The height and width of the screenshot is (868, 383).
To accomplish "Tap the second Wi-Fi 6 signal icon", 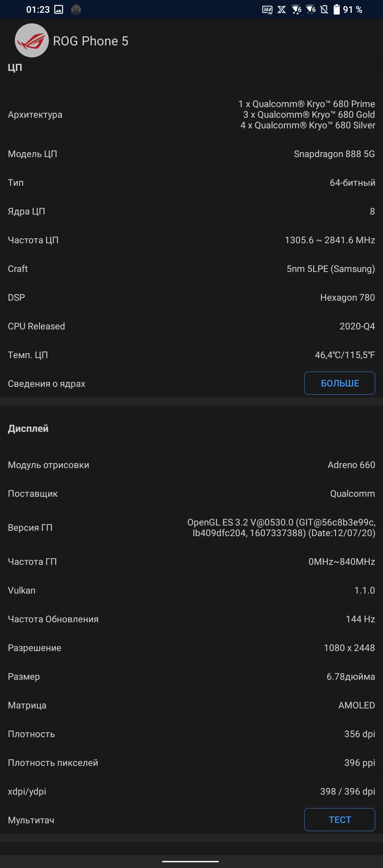I will tap(311, 10).
